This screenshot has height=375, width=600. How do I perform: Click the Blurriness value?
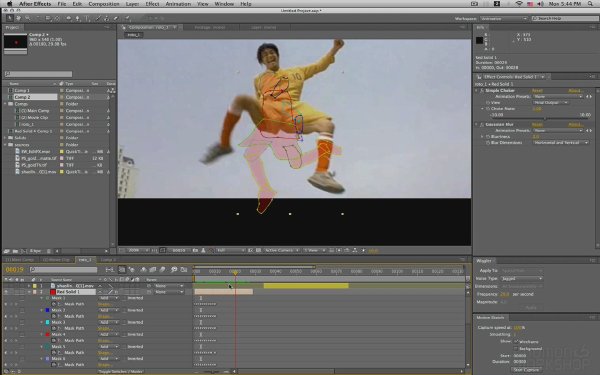tap(536, 137)
